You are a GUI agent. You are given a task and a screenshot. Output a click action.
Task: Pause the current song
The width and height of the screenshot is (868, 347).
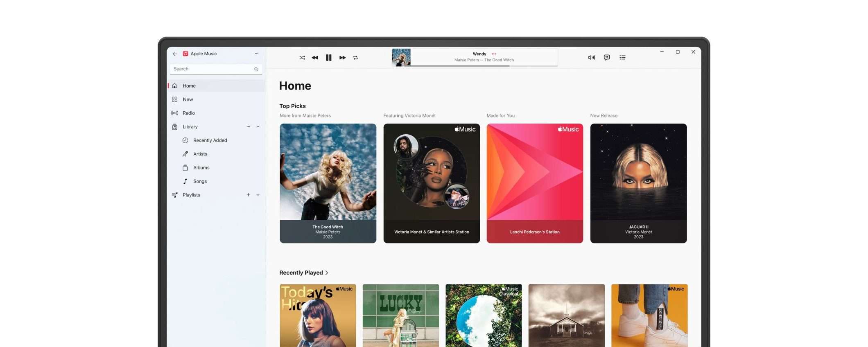point(329,58)
